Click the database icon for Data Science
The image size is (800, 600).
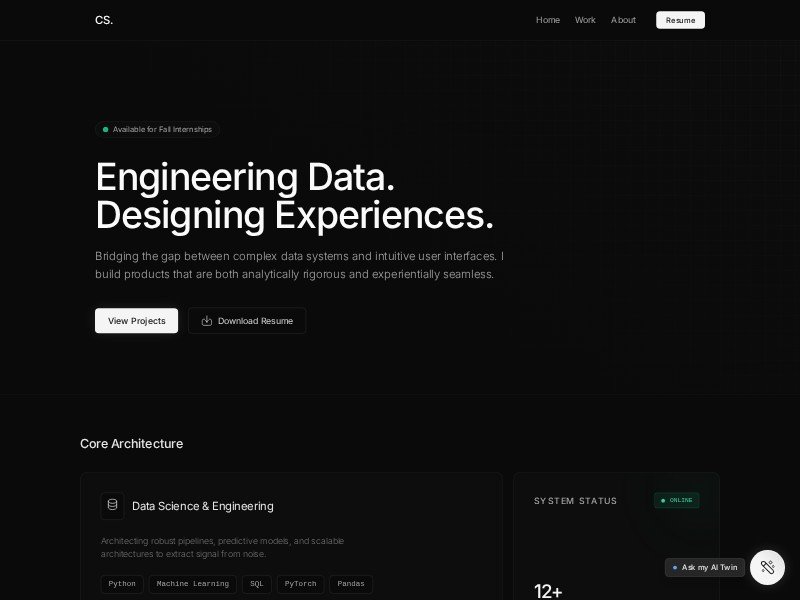112,505
